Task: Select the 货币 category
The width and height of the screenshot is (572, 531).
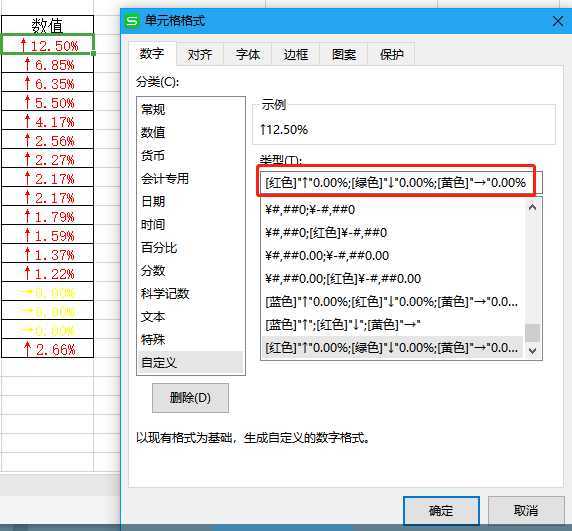Action: click(x=190, y=155)
